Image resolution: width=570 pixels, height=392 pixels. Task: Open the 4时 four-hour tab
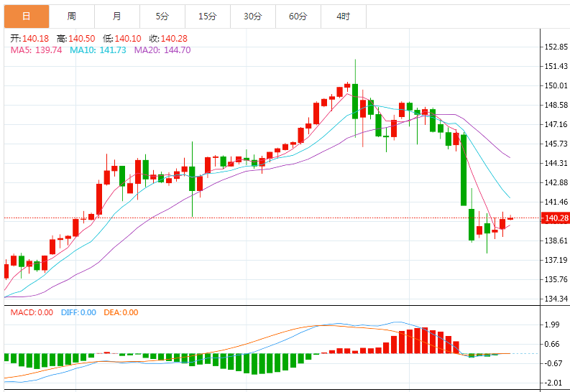pos(344,17)
